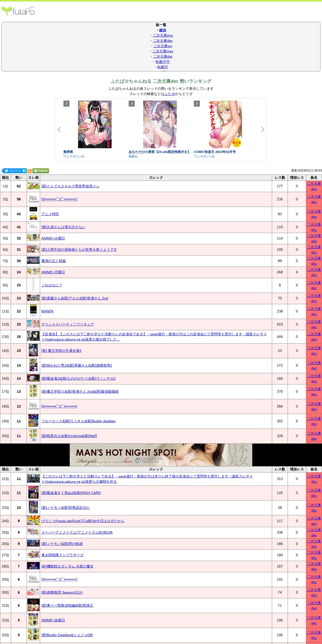Screen dimensions: 322x644
Task: Click update time 更新:2023/01/11 08:03
Action: click(306, 171)
